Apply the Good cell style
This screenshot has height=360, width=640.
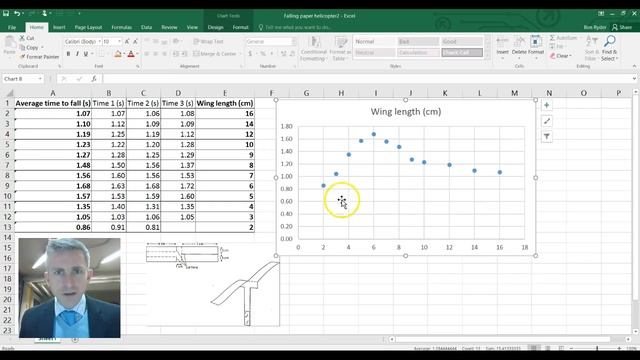pos(462,42)
